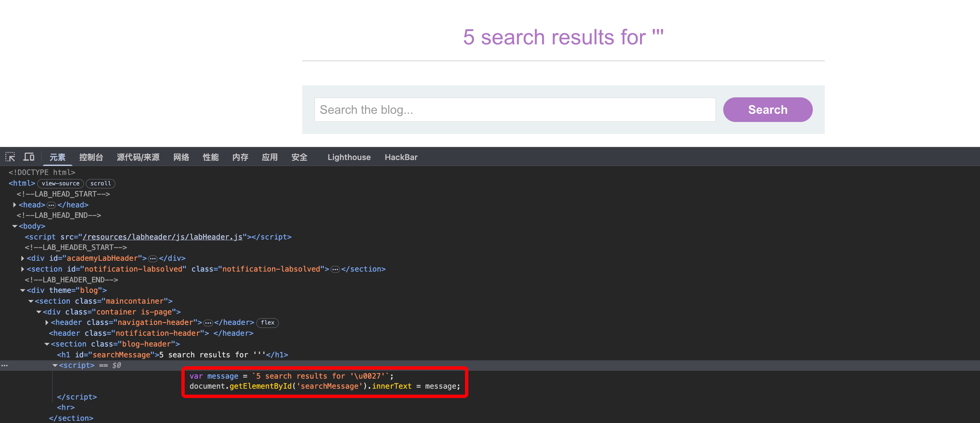Click the inspect element picker icon
Viewport: 980px width, 423px height.
coord(10,157)
